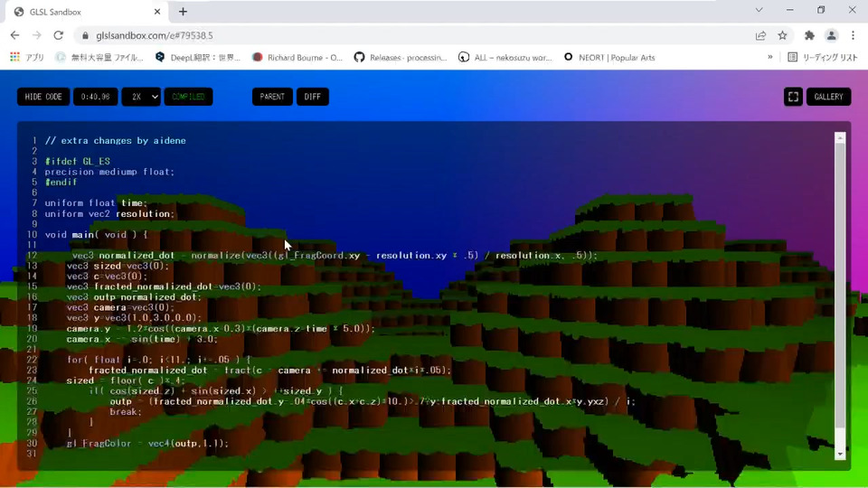Click the HIDE CODE button

(43, 97)
